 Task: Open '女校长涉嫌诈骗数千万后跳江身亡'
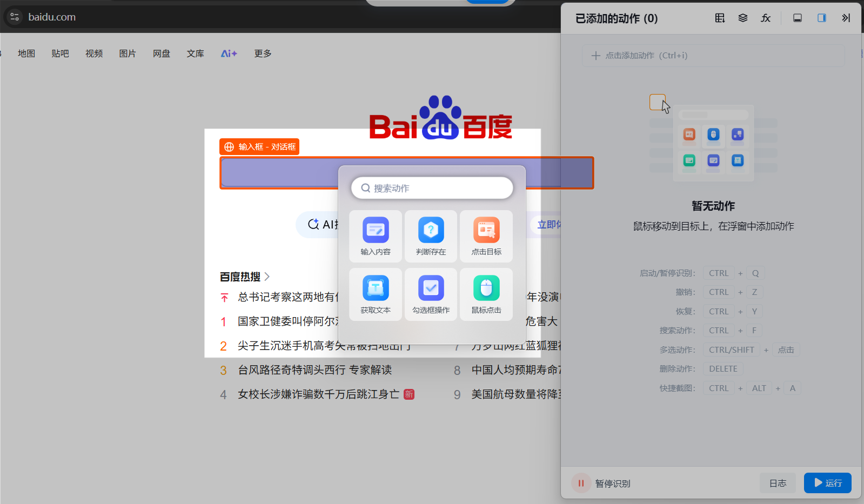click(318, 394)
